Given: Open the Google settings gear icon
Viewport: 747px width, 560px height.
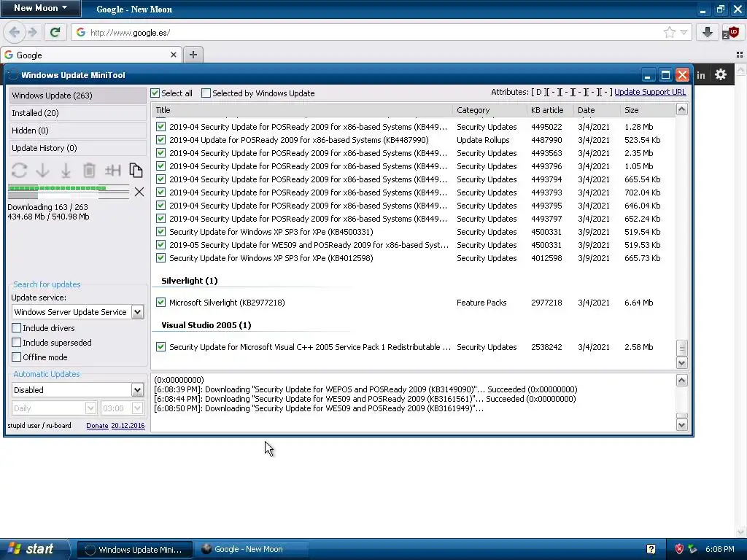Looking at the screenshot, I should tap(721, 75).
